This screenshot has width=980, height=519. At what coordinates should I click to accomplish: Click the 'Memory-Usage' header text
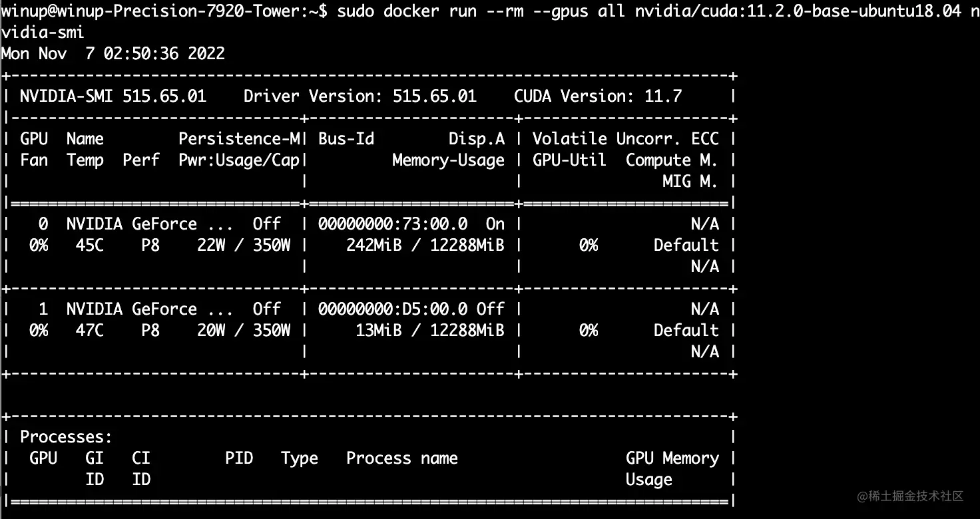[x=449, y=160]
